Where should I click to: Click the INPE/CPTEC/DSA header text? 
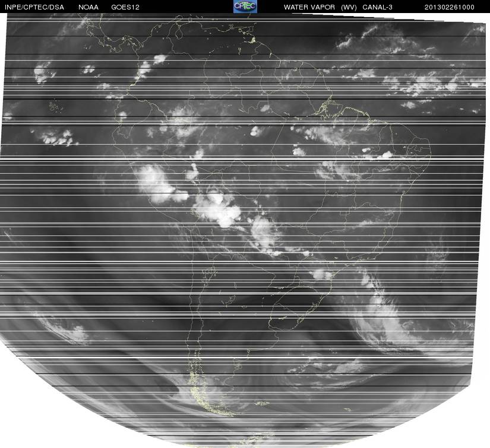(34, 7)
